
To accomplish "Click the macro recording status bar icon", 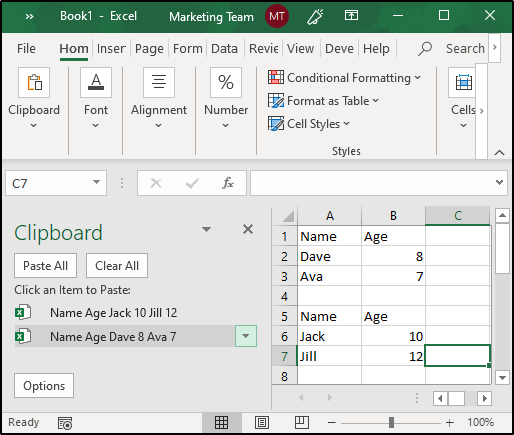I will [x=65, y=423].
